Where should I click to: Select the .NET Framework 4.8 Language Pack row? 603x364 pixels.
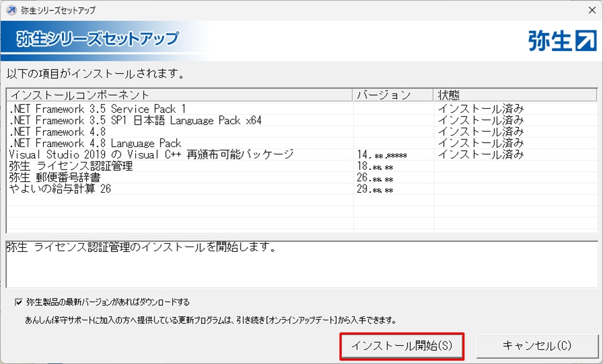(95, 143)
